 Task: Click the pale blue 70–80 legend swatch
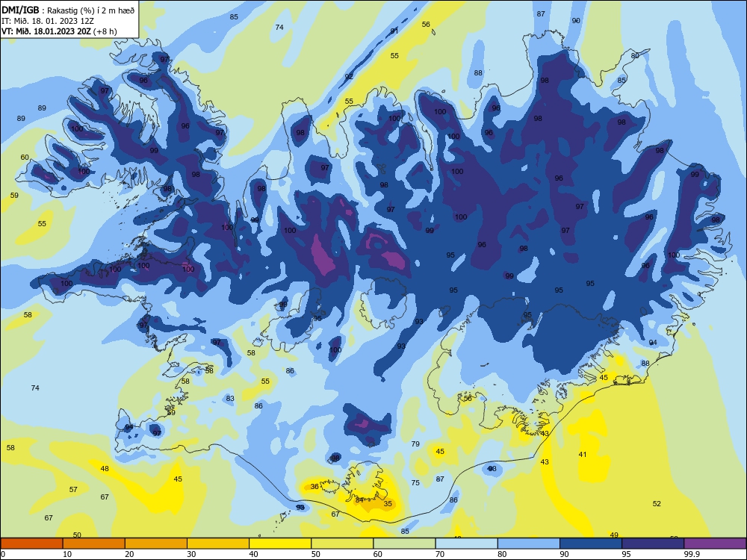466,544
